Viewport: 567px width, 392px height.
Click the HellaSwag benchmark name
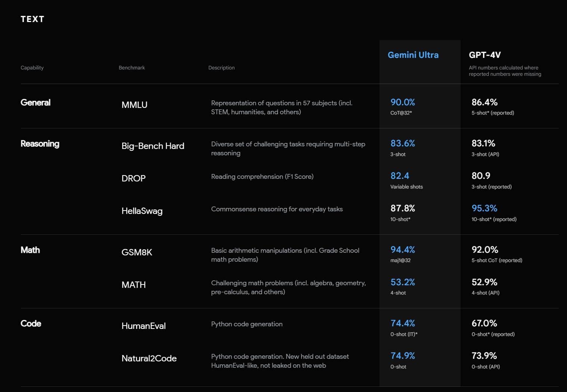point(142,211)
